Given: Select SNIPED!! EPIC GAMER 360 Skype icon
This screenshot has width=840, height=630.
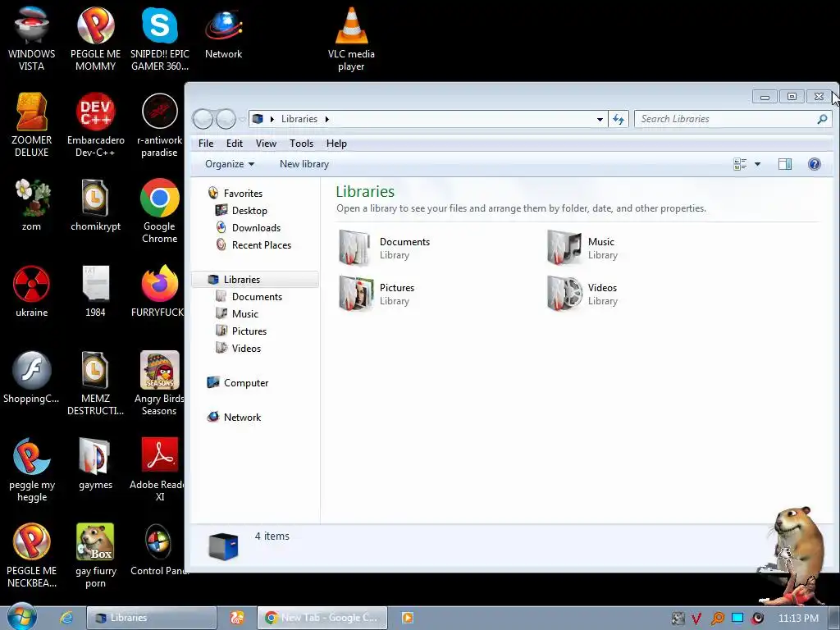Looking at the screenshot, I should [x=160, y=39].
